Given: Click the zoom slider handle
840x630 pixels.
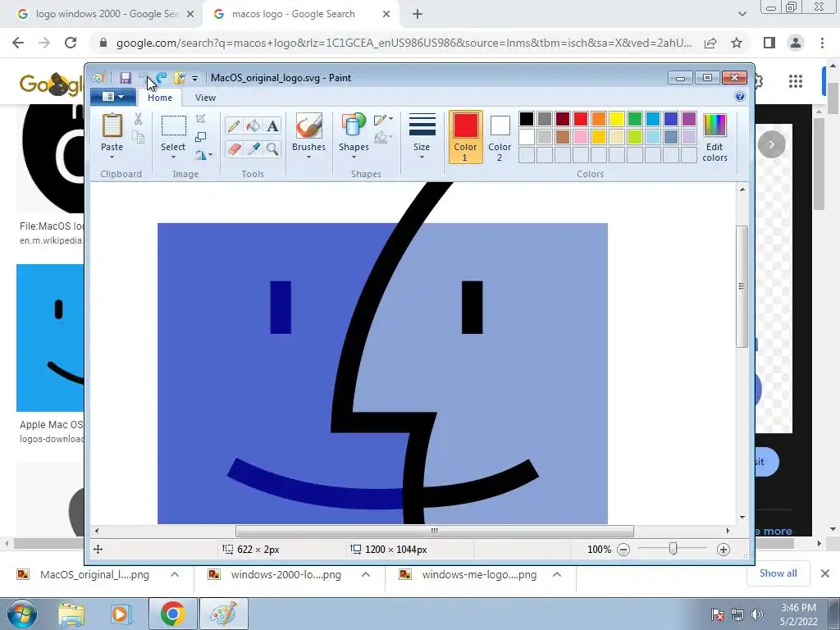Looking at the screenshot, I should [673, 549].
